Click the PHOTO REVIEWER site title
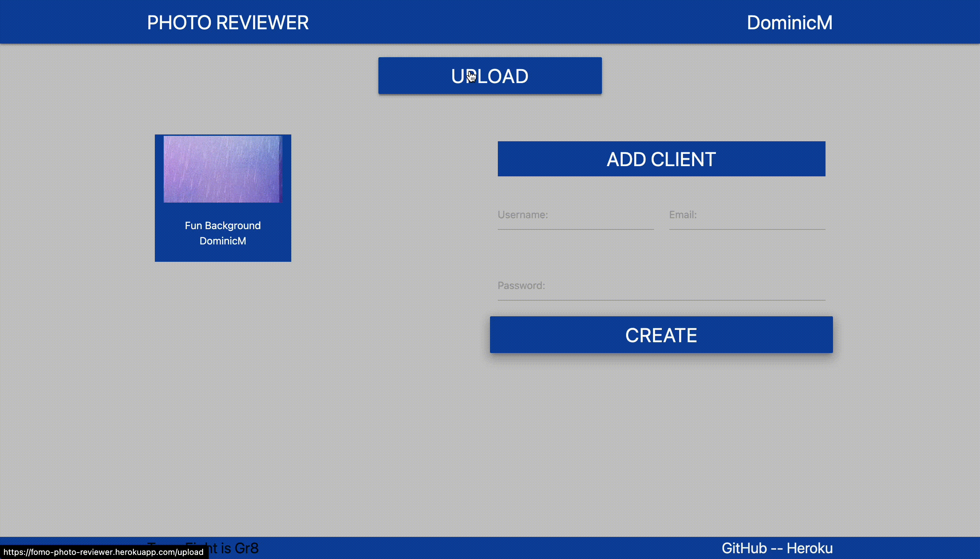The image size is (980, 559). coord(228,22)
